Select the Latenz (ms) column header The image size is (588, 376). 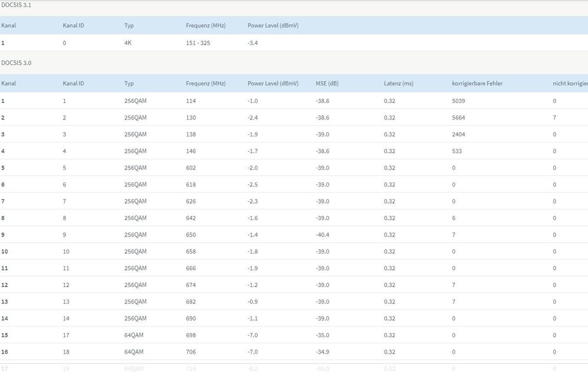click(x=398, y=84)
